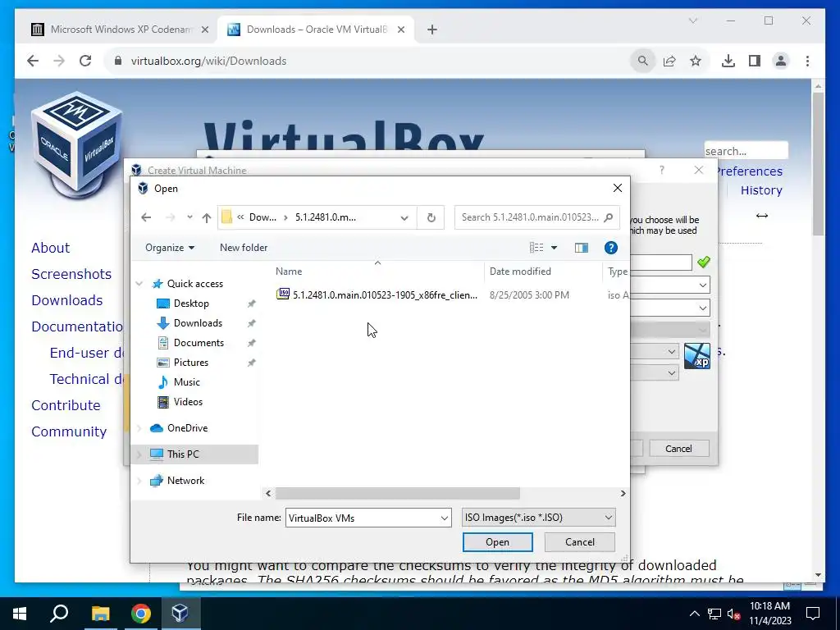Share this page from Chrome toolbar
The width and height of the screenshot is (840, 630).
[669, 61]
